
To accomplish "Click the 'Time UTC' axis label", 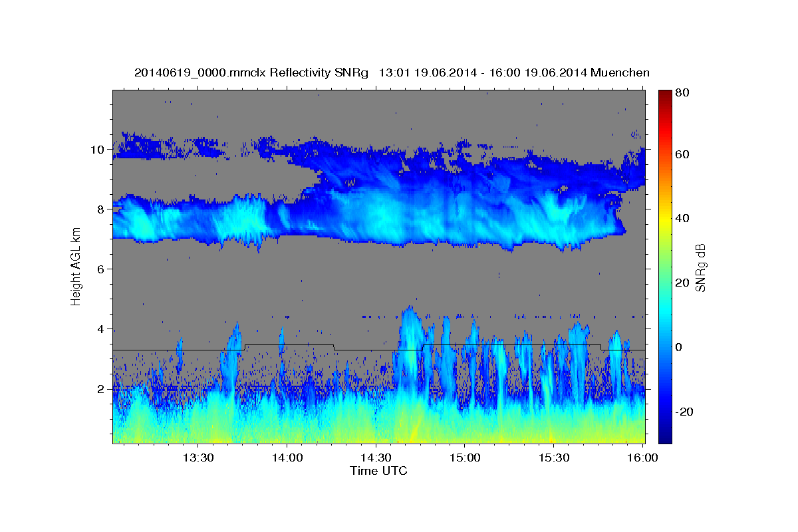I will [x=378, y=471].
